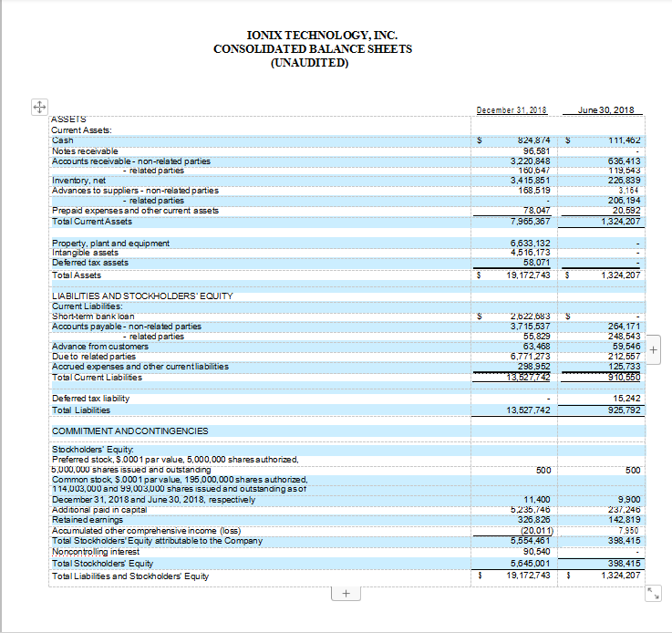The width and height of the screenshot is (672, 633).
Task: Click Accrued expenses and other current liabilities
Action: tap(140, 367)
